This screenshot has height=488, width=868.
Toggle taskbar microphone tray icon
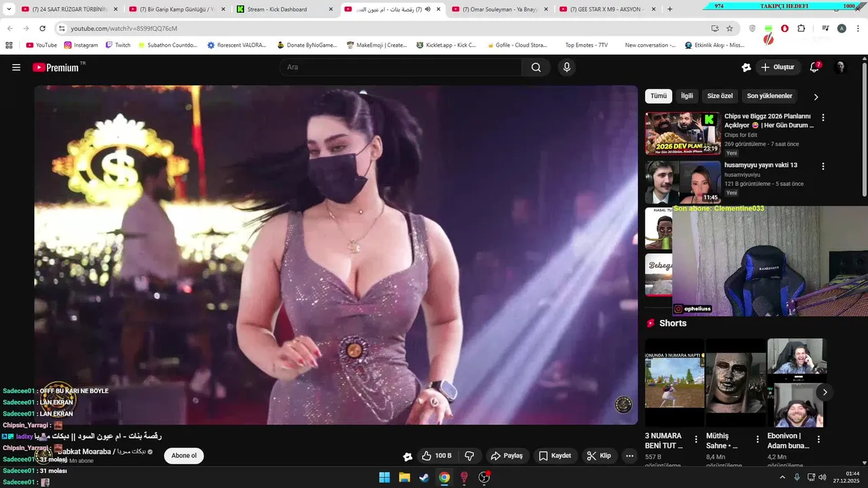pyautogui.click(x=797, y=477)
